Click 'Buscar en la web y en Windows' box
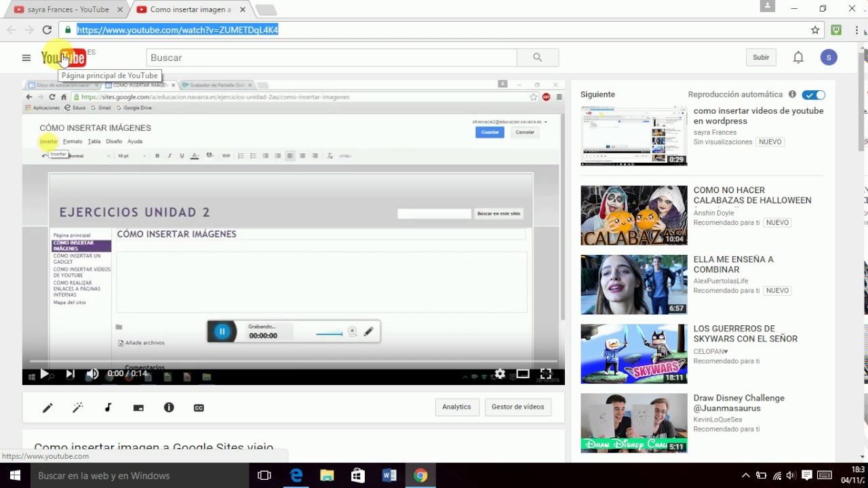 139,476
